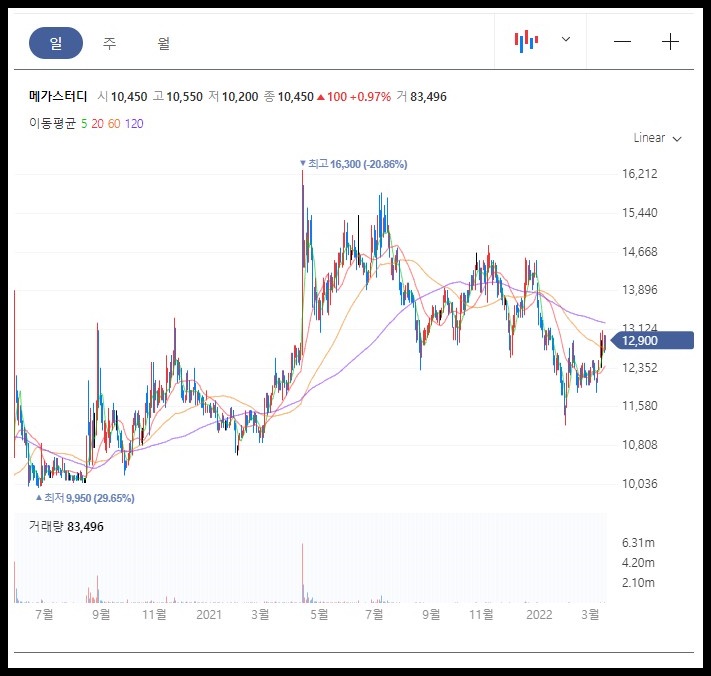Select the 일 (daily) chart tab
Screen dimensions: 711x676
[x=56, y=43]
